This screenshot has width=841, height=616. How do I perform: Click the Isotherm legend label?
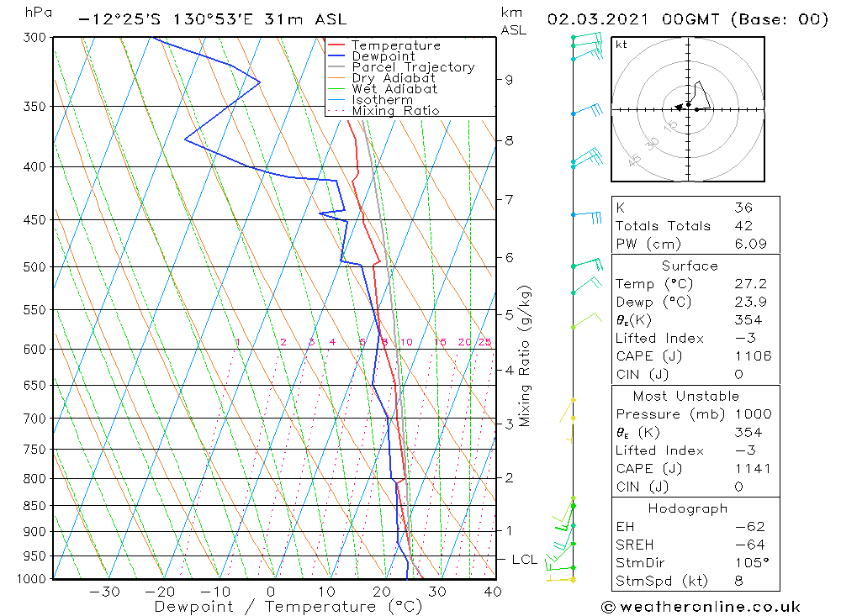coord(383,100)
